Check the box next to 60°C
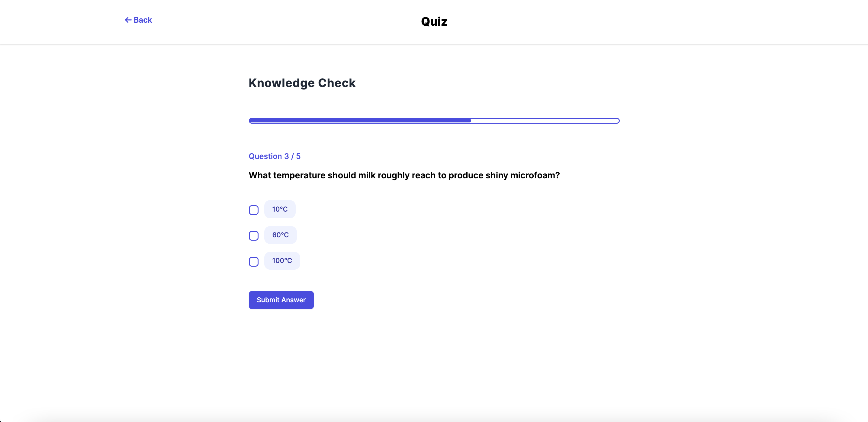 coord(254,235)
